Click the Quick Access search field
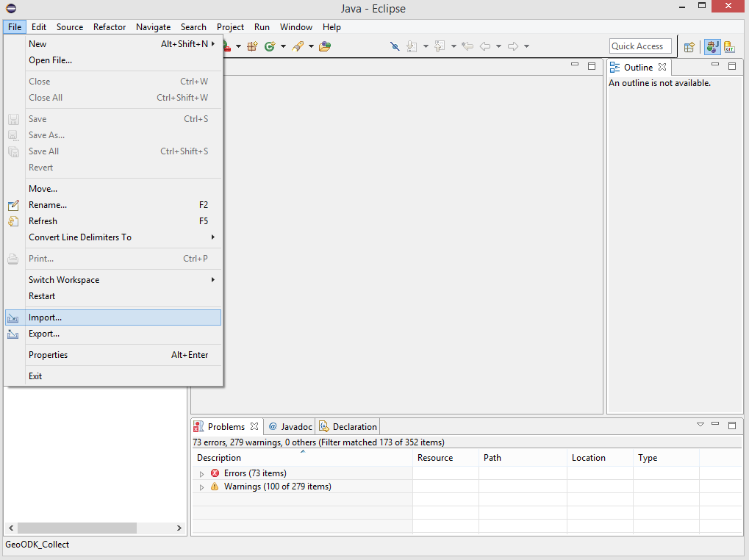 (x=640, y=46)
